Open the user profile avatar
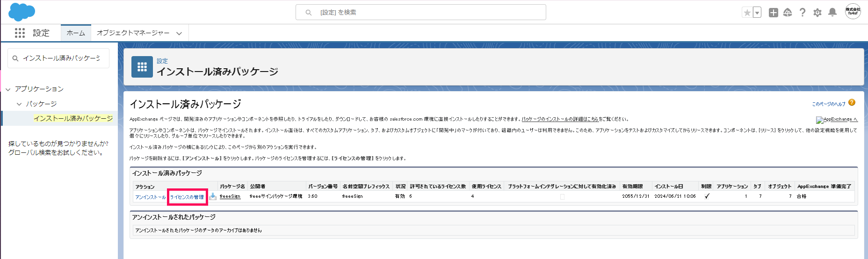The width and height of the screenshot is (868, 259). click(x=853, y=12)
